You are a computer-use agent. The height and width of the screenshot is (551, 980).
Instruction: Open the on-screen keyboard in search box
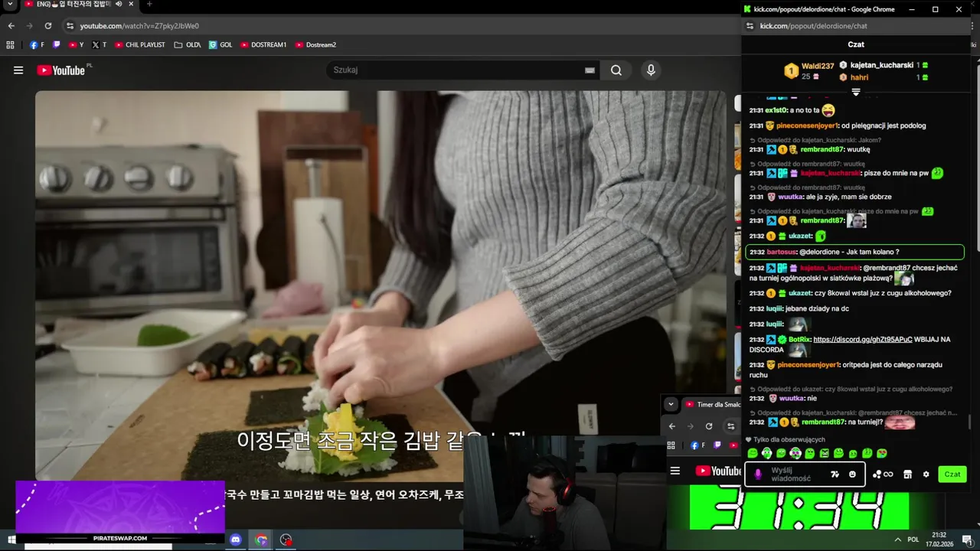click(x=590, y=70)
